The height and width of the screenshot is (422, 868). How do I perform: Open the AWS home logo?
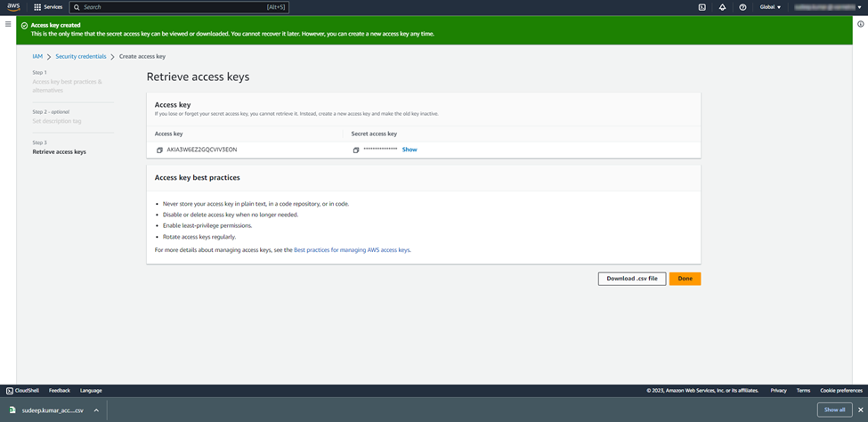coord(13,7)
